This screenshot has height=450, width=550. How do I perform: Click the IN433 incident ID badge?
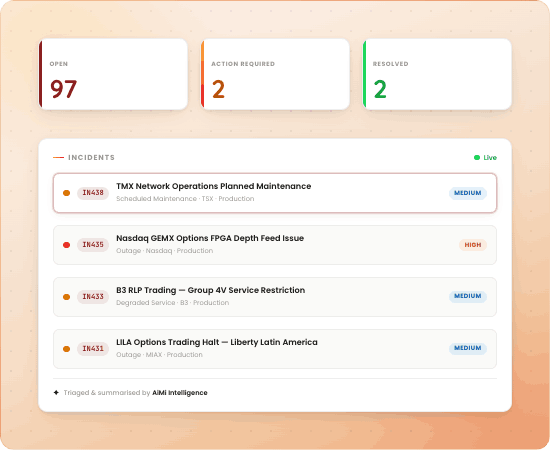tap(93, 296)
